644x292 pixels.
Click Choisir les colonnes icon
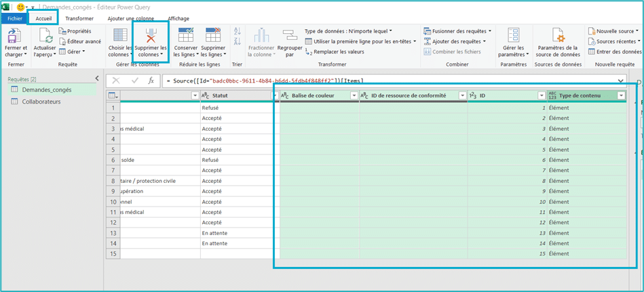pyautogui.click(x=120, y=36)
